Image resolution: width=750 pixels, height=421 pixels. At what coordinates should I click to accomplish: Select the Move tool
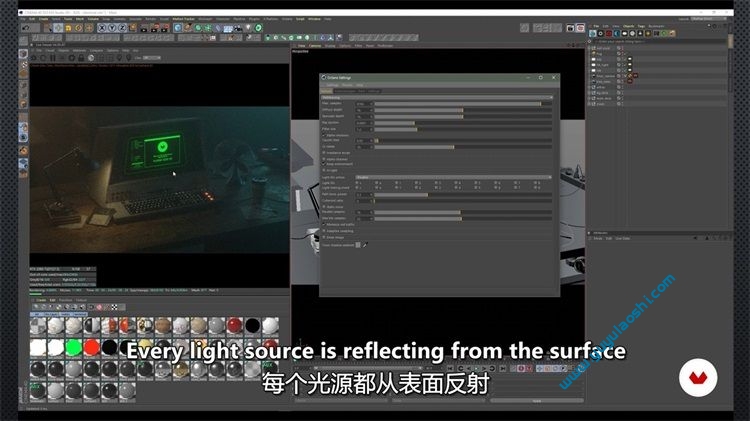click(58, 28)
